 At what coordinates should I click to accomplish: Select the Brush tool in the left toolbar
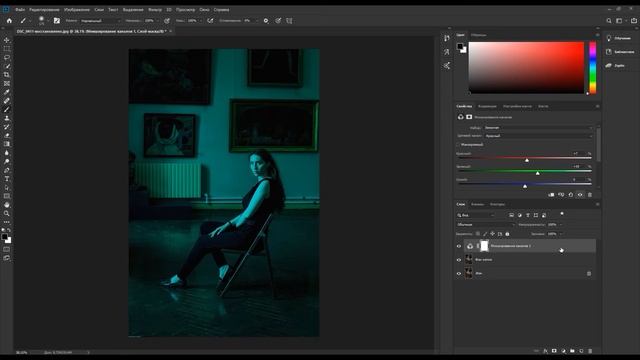[x=7, y=109]
